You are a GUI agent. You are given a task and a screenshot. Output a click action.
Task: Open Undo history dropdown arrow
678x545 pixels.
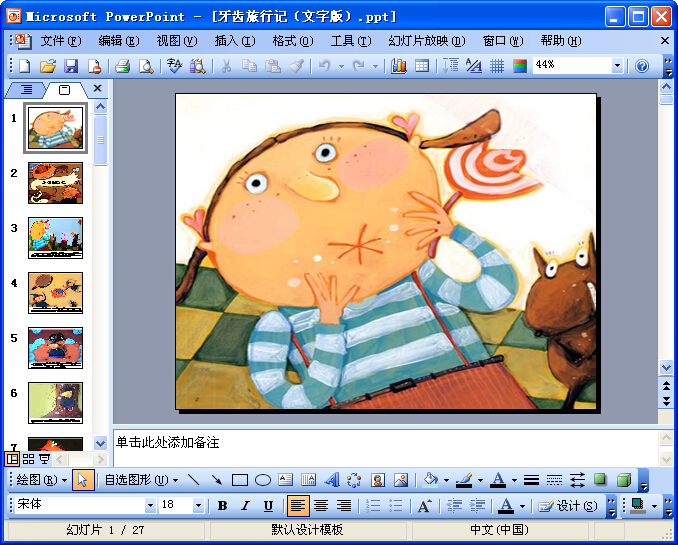click(342, 66)
